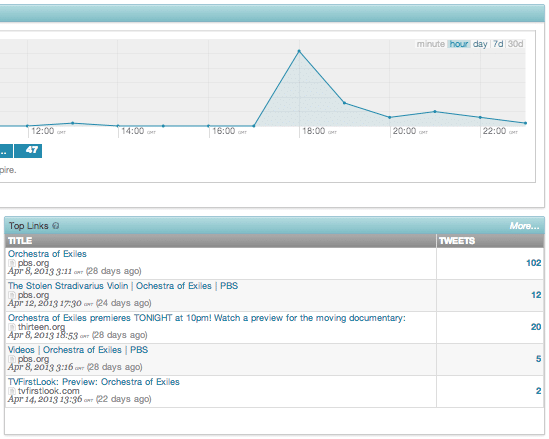Show the 30d chart range
This screenshot has width=549, height=439.
pyautogui.click(x=515, y=44)
